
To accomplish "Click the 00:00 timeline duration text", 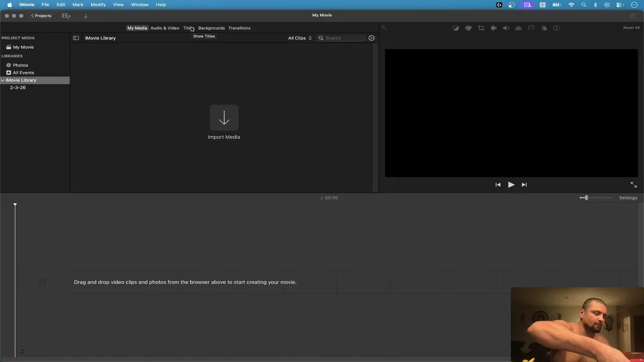I will tap(332, 198).
